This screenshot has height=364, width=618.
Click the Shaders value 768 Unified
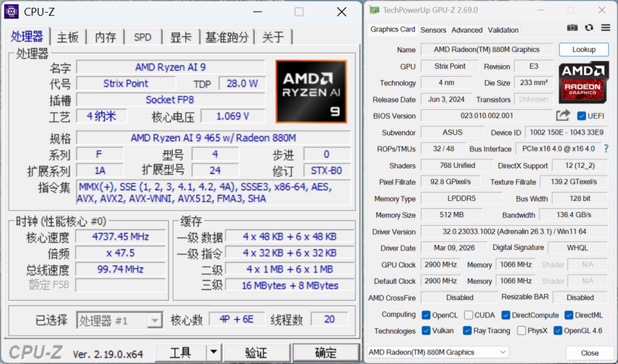pyautogui.click(x=457, y=165)
